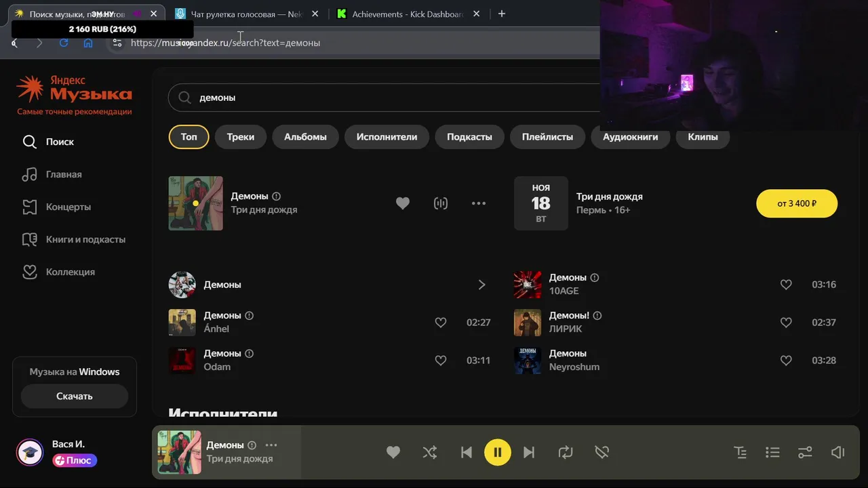Switch to the Исполнители tab
The image size is (868, 488).
click(387, 137)
